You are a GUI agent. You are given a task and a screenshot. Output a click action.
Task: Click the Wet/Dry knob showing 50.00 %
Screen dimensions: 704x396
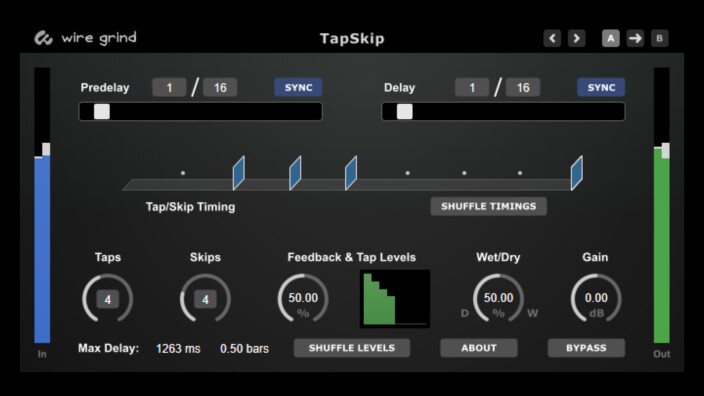tap(498, 299)
